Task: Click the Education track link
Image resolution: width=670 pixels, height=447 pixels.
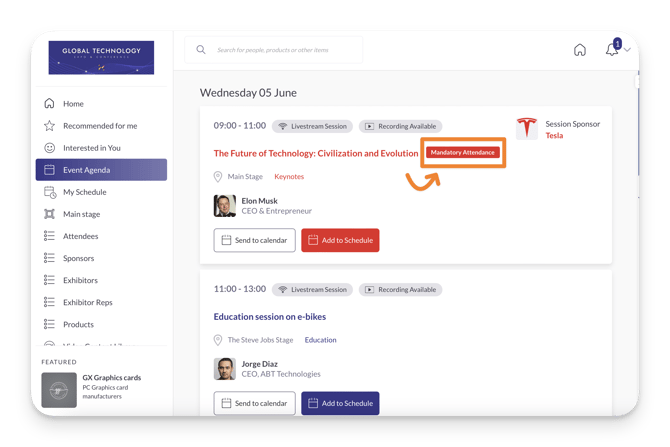Action: pyautogui.click(x=320, y=340)
